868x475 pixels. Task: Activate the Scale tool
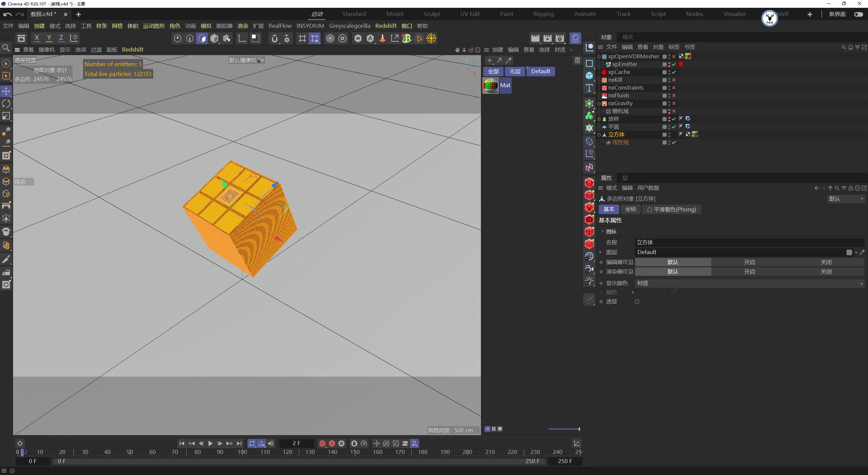(x=6, y=116)
